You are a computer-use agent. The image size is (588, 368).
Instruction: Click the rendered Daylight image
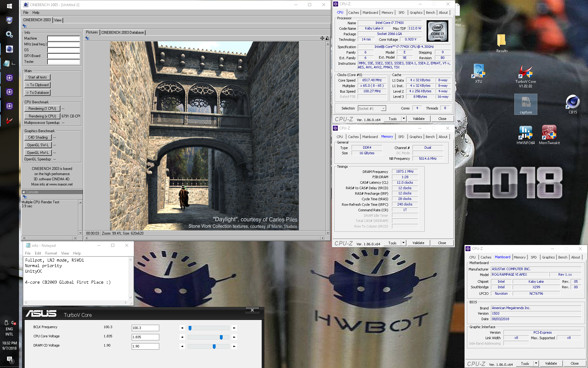[x=204, y=136]
